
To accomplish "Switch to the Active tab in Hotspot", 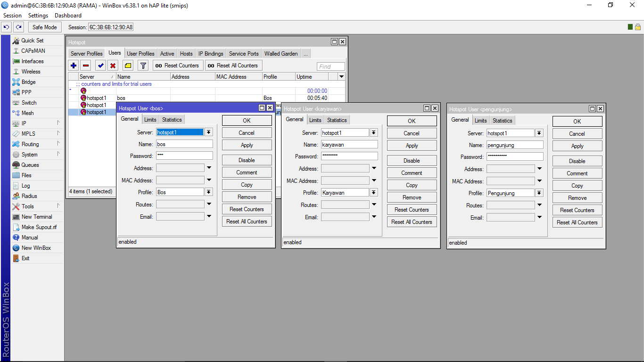I will point(167,54).
